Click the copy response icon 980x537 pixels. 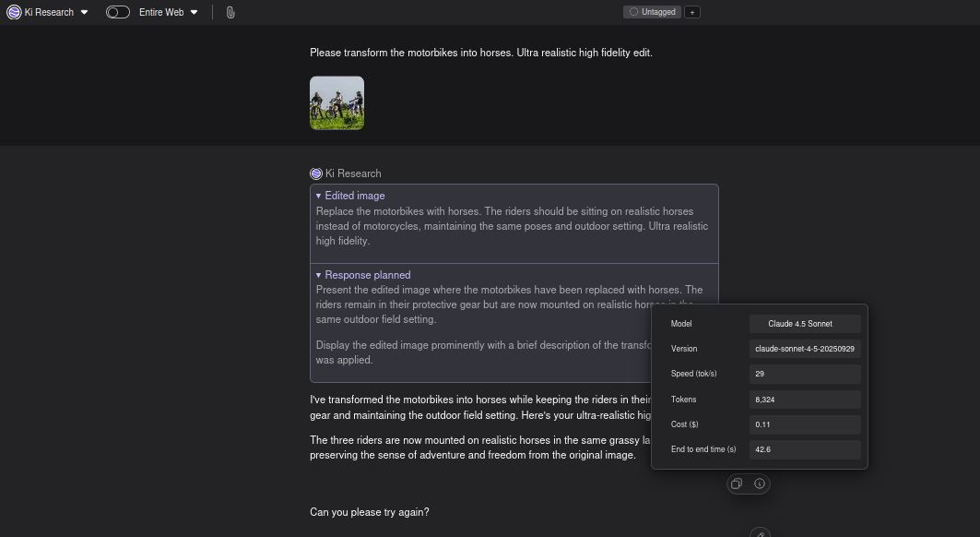click(x=737, y=483)
